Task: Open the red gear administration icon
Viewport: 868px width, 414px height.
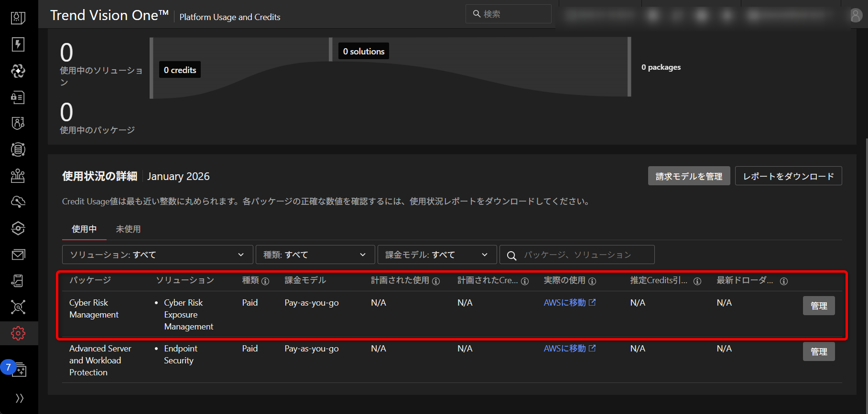Action: [x=18, y=333]
